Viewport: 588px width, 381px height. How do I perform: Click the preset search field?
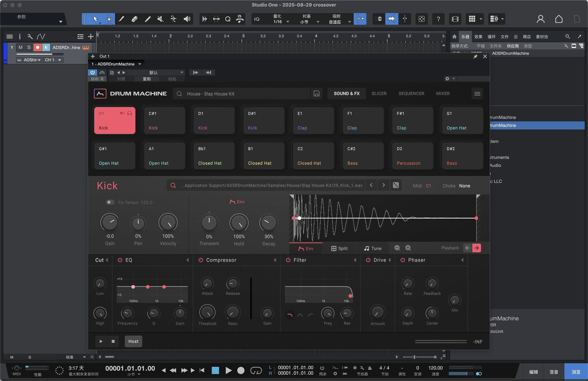(242, 94)
